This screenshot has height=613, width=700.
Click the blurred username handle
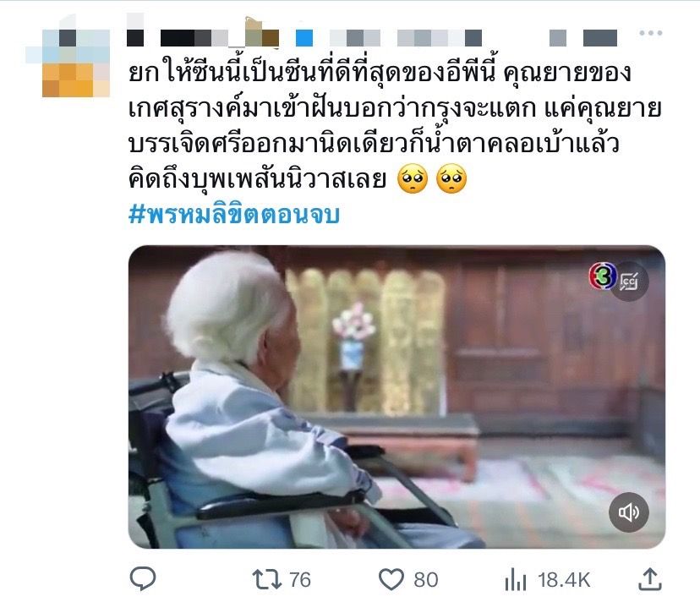click(x=405, y=38)
